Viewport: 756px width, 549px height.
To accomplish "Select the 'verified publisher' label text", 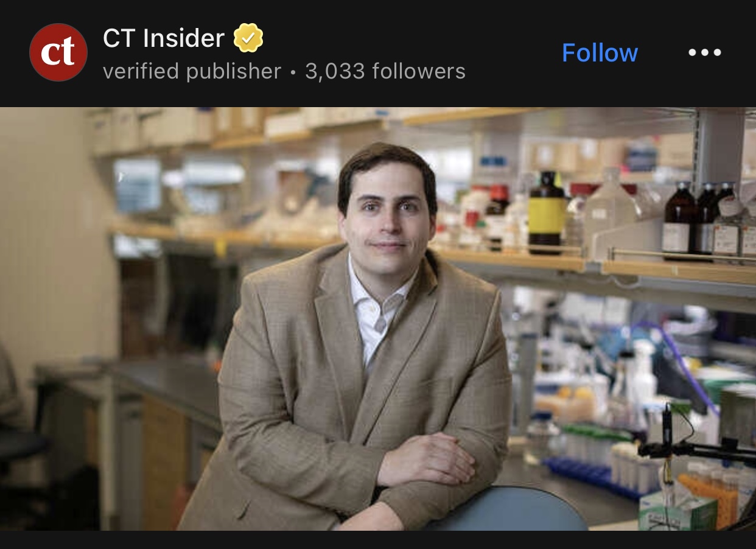I will point(192,71).
